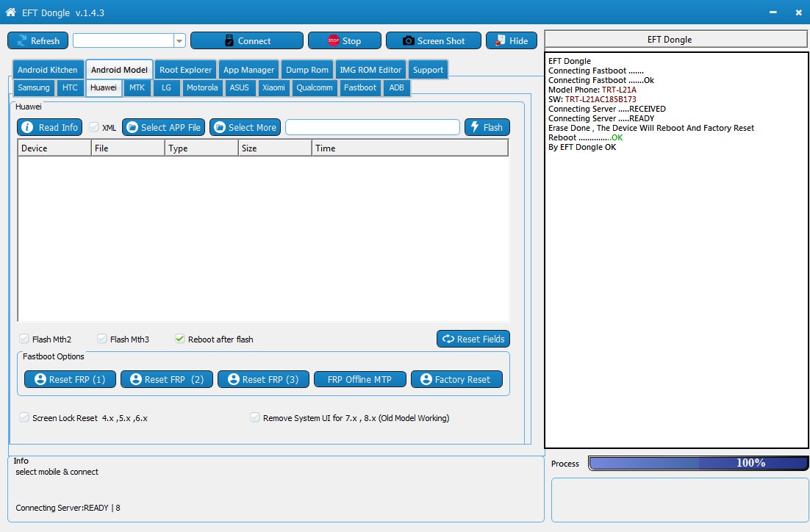Click the FRP Offline MTP button
This screenshot has width=810, height=532.
click(359, 379)
